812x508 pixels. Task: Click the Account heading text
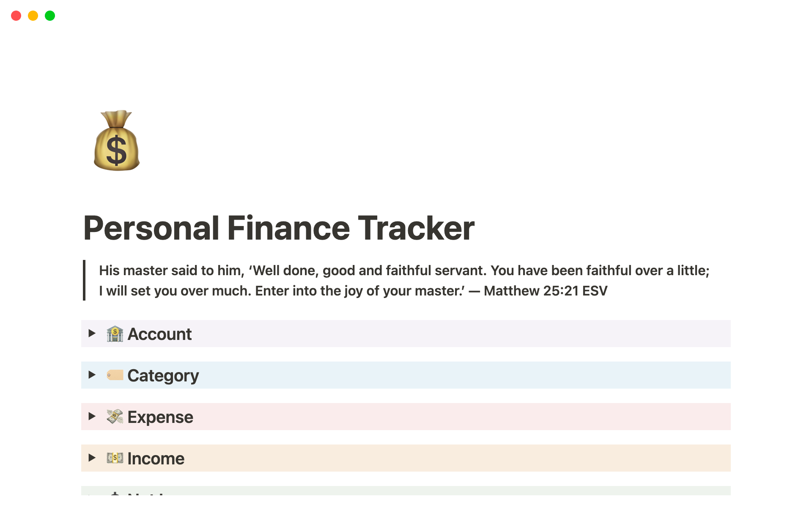pos(159,334)
